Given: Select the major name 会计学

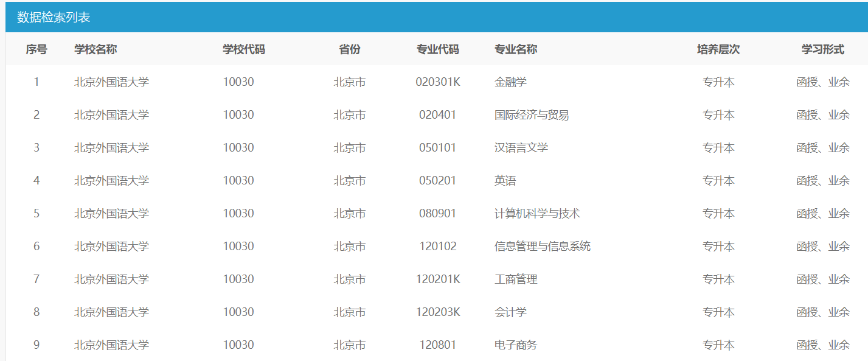Looking at the screenshot, I should pos(510,312).
